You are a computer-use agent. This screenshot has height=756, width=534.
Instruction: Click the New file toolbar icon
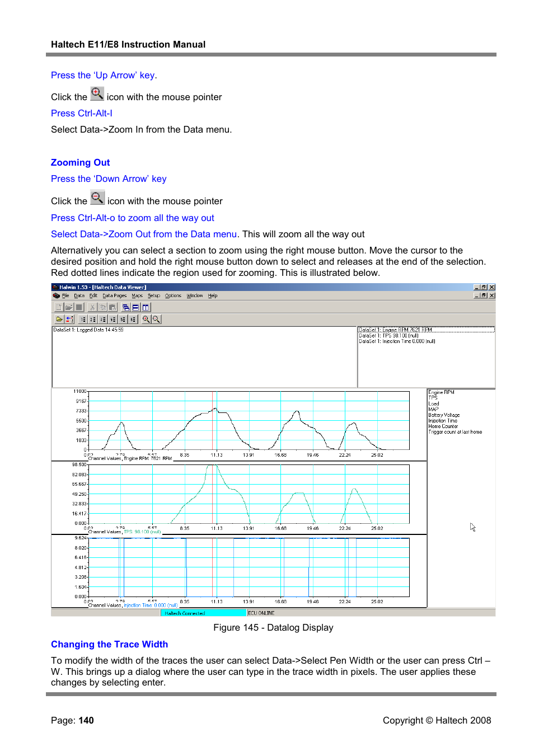coord(59,307)
